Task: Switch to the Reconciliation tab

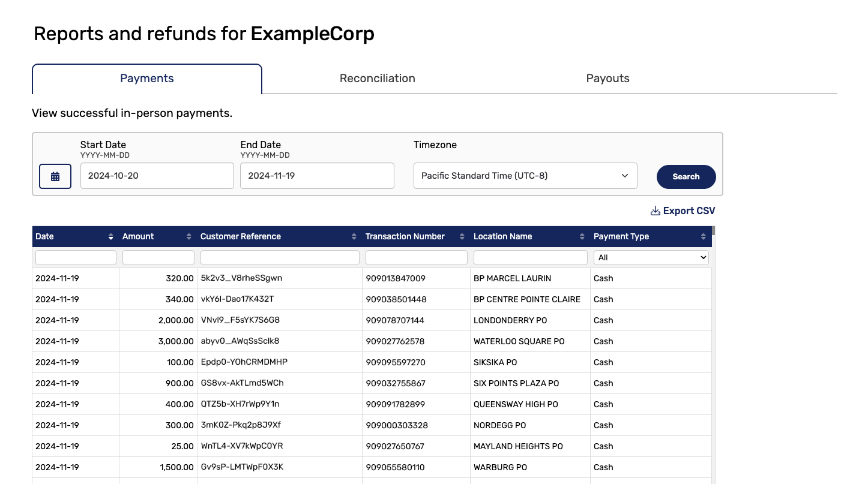Action: click(377, 78)
